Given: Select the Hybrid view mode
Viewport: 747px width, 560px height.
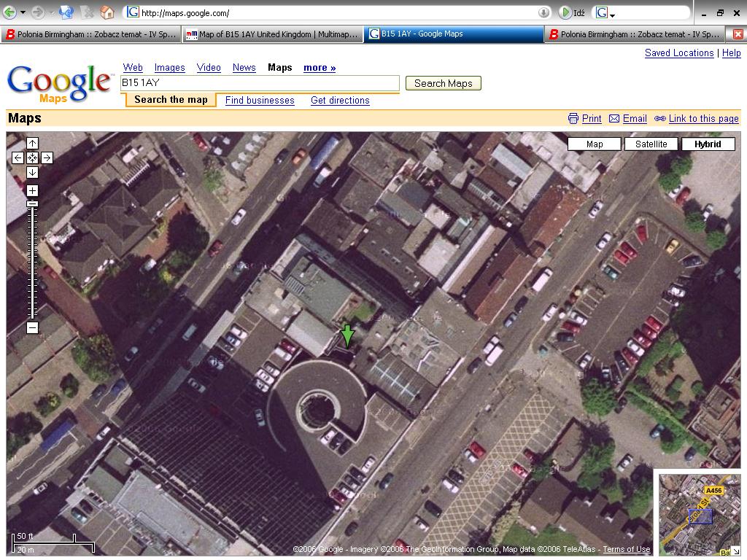Looking at the screenshot, I should [x=707, y=144].
